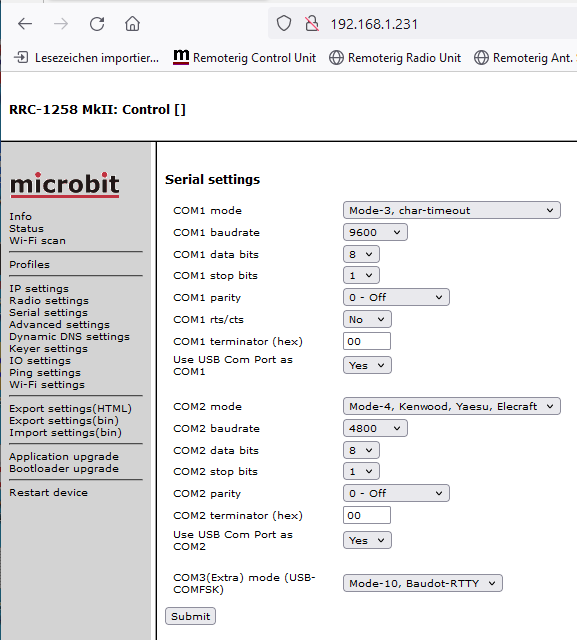Viewport: 577px width, 640px height.
Task: Open Bootloader upgrade link
Action: [x=64, y=469]
